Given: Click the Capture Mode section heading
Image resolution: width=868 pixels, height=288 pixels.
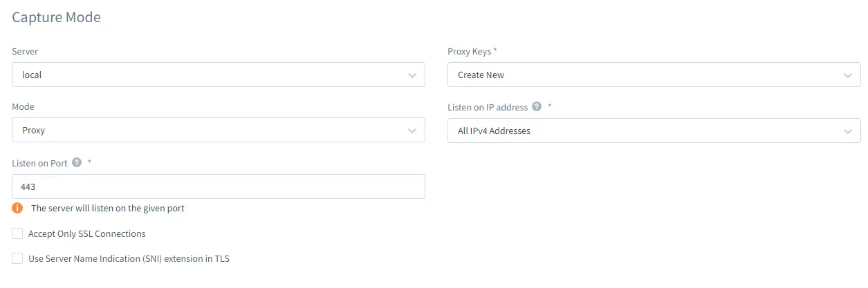Looking at the screenshot, I should click(x=57, y=17).
